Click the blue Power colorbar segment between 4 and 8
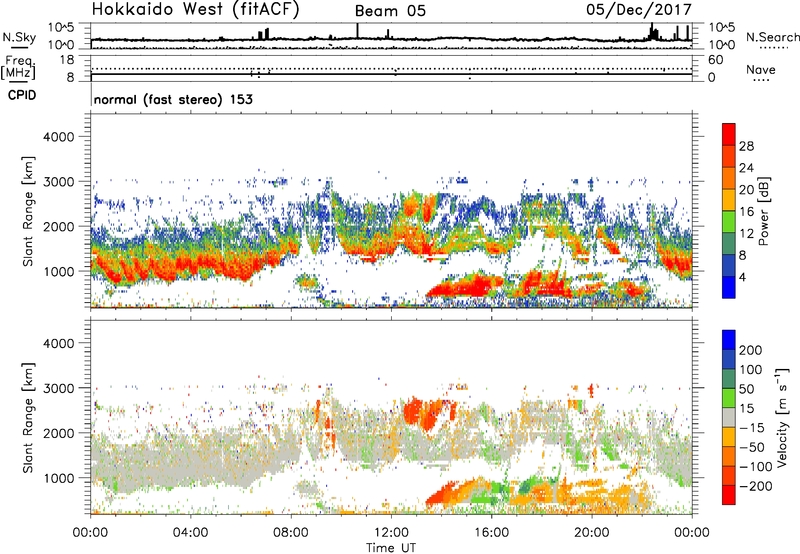800x554 pixels. (x=729, y=265)
